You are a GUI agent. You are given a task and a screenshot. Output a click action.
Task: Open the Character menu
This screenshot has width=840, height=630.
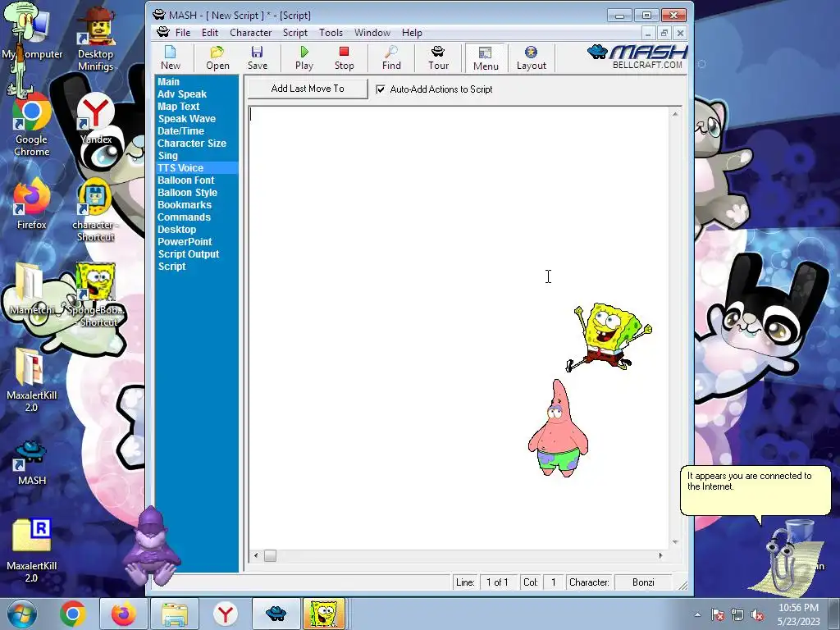250,33
